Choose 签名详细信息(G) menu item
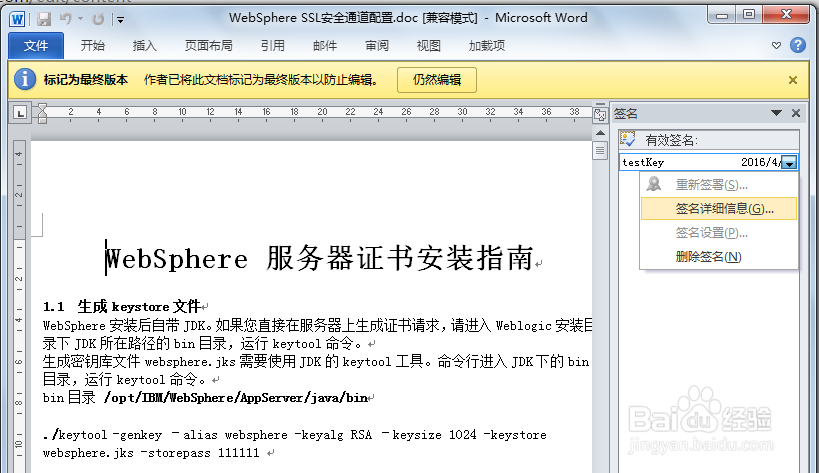This screenshot has width=819, height=473. pos(719,208)
